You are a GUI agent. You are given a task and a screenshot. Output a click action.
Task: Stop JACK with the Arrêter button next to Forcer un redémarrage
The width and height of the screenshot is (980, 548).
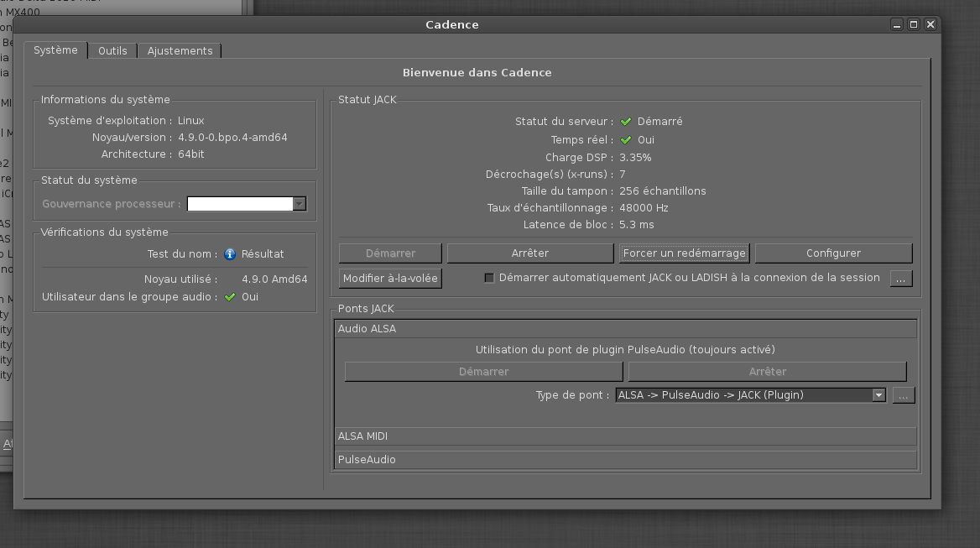(x=530, y=253)
